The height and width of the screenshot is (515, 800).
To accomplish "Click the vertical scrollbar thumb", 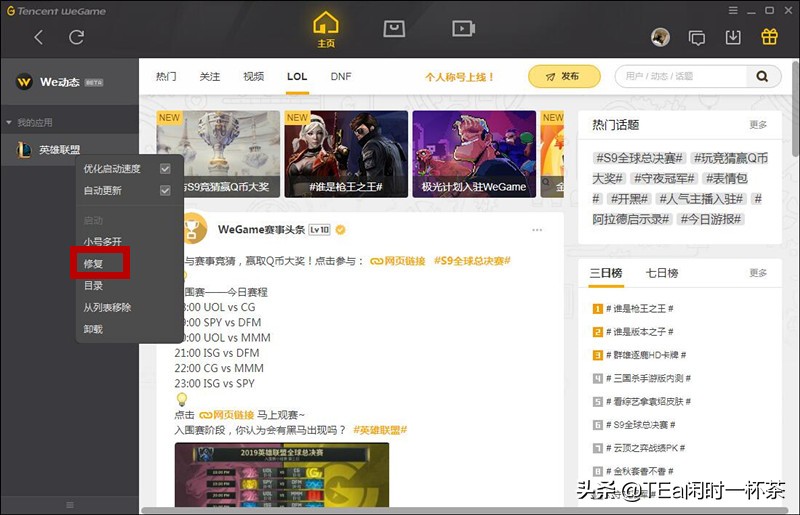I will [x=796, y=108].
